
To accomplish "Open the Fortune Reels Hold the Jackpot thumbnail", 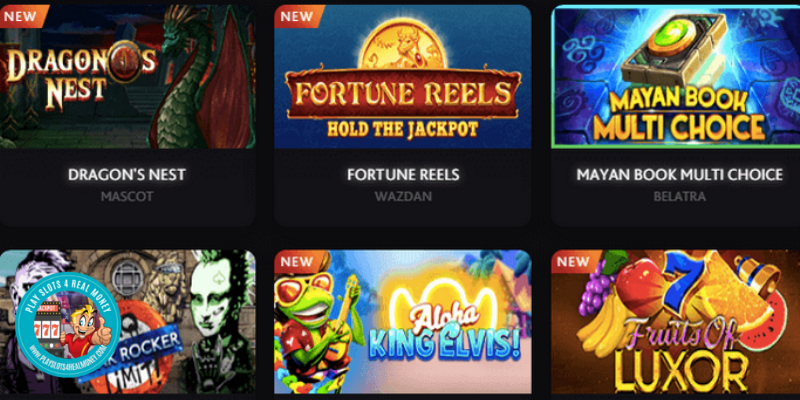I will [403, 77].
